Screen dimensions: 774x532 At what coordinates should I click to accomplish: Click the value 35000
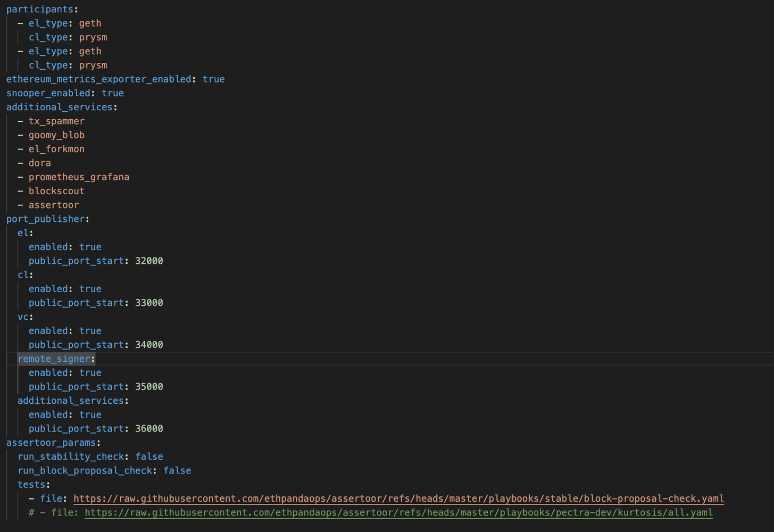[149, 386]
